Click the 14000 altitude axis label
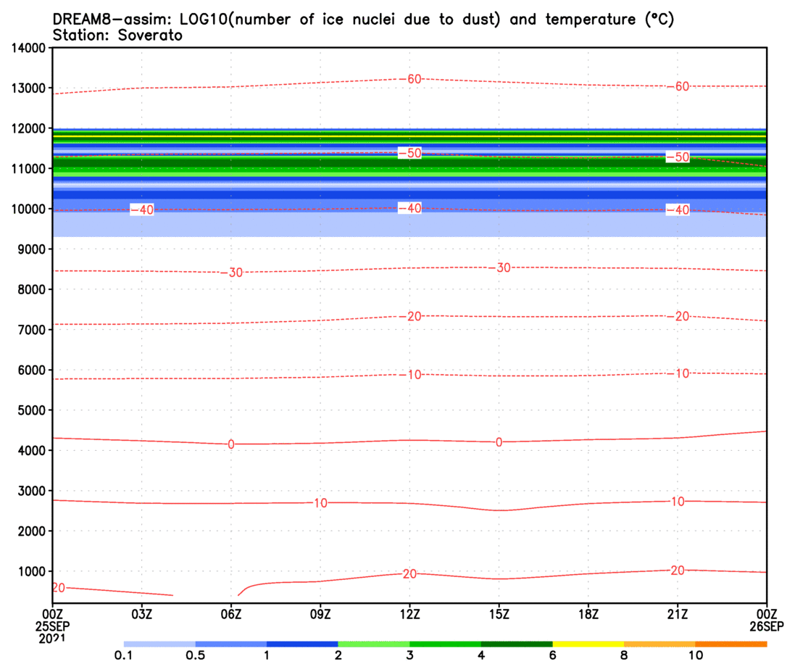The height and width of the screenshot is (672, 795). click(28, 48)
